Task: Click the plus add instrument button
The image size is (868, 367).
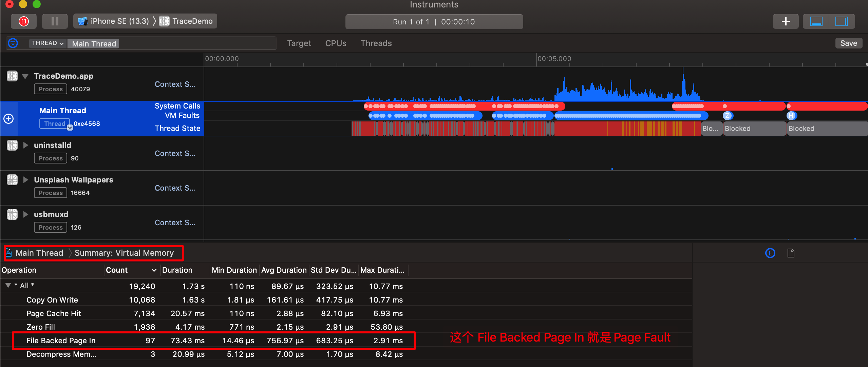Action: [786, 21]
